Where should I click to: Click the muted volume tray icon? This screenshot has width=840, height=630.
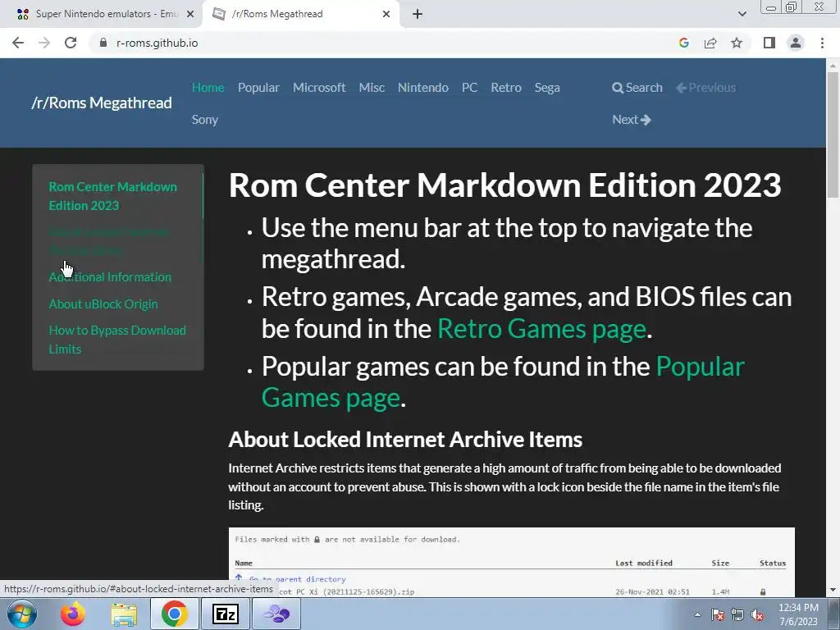[757, 614]
